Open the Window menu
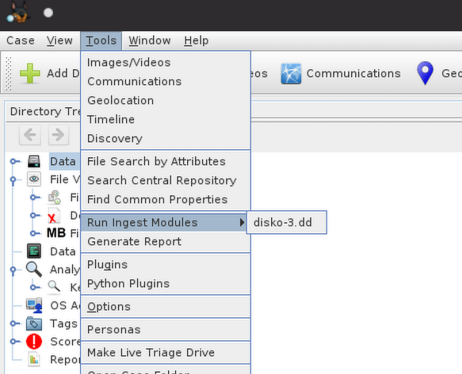 pyautogui.click(x=150, y=41)
